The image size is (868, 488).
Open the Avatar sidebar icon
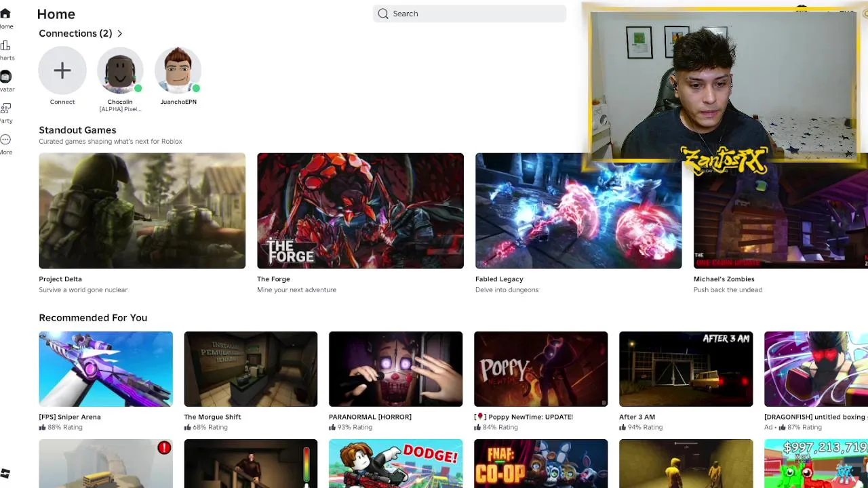[x=5, y=77]
